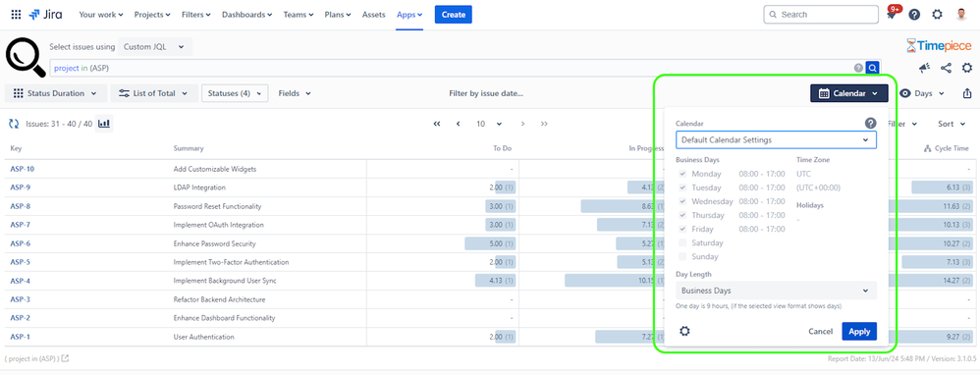Toggle the Saturday business day checkbox
The width and height of the screenshot is (980, 375).
[x=682, y=242]
